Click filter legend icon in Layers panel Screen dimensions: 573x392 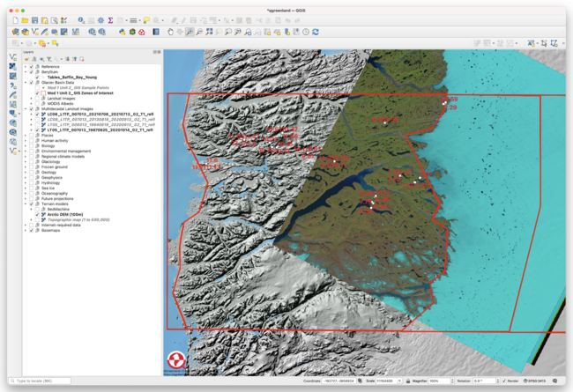(48, 59)
